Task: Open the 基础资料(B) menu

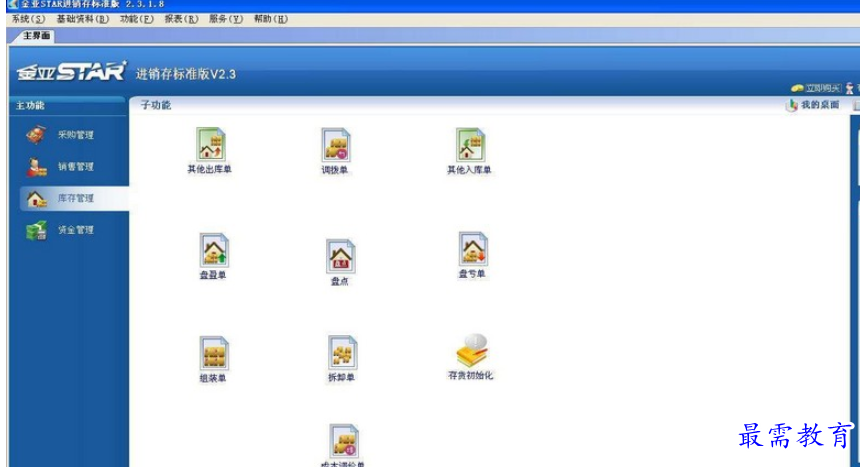Action: coord(83,19)
